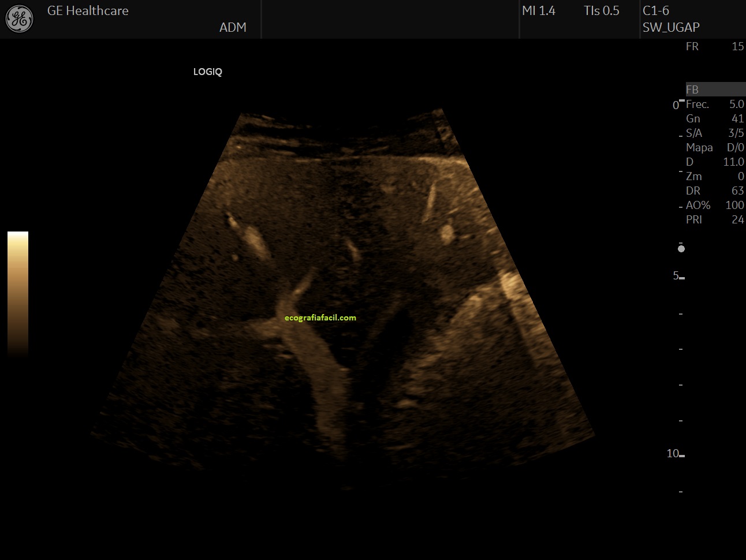
Task: Click the D 11.0 depth value
Action: click(x=715, y=162)
